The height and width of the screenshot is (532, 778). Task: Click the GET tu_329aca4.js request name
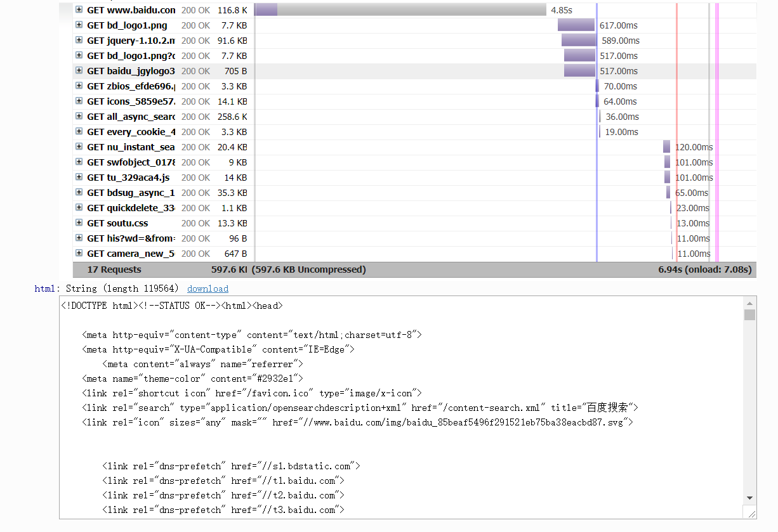[128, 178]
